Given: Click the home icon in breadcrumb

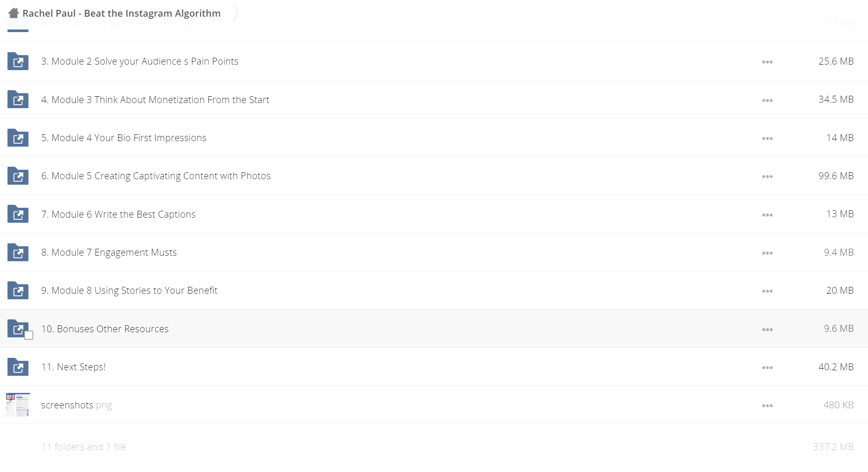Looking at the screenshot, I should [14, 13].
